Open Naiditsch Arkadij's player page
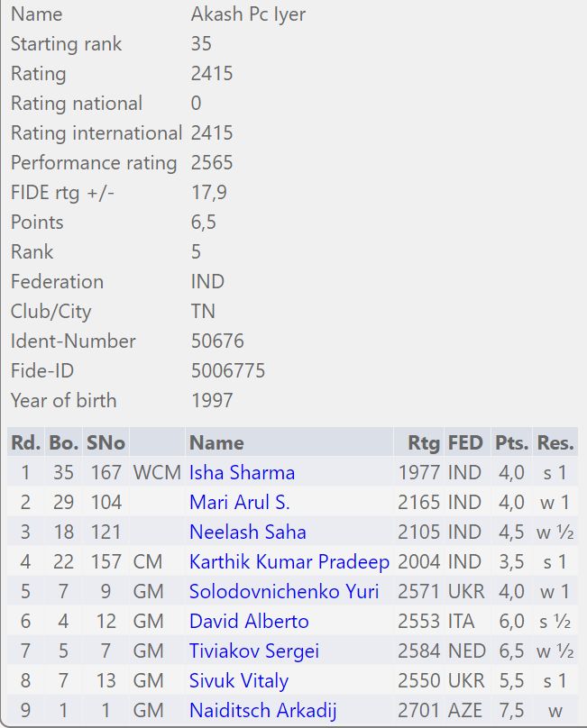The image size is (587, 728). click(x=262, y=710)
